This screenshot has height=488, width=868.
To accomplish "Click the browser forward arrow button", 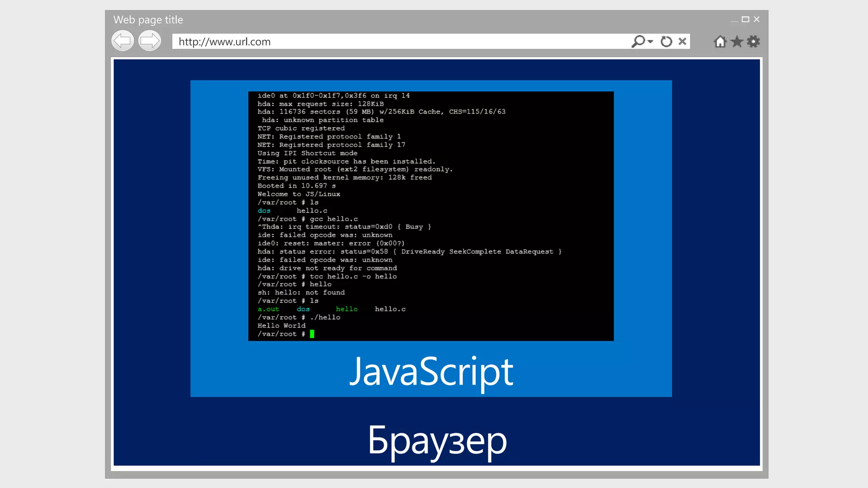I will point(150,41).
